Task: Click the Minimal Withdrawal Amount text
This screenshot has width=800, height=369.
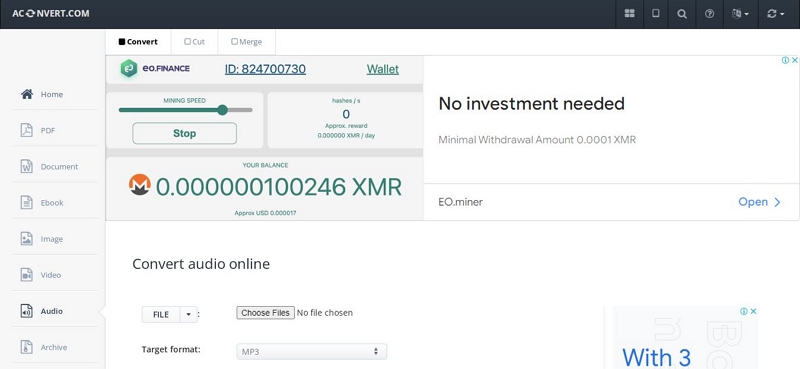Action: 537,140
